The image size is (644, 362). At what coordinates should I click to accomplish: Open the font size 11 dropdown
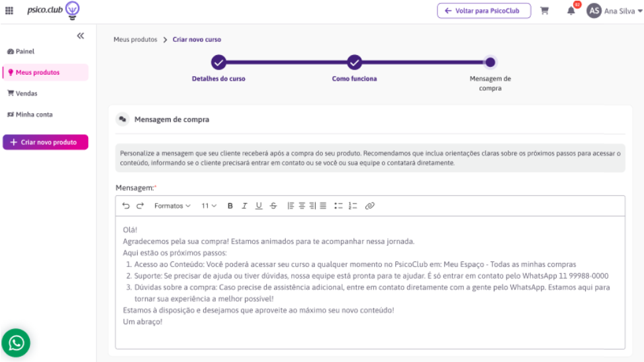(208, 206)
